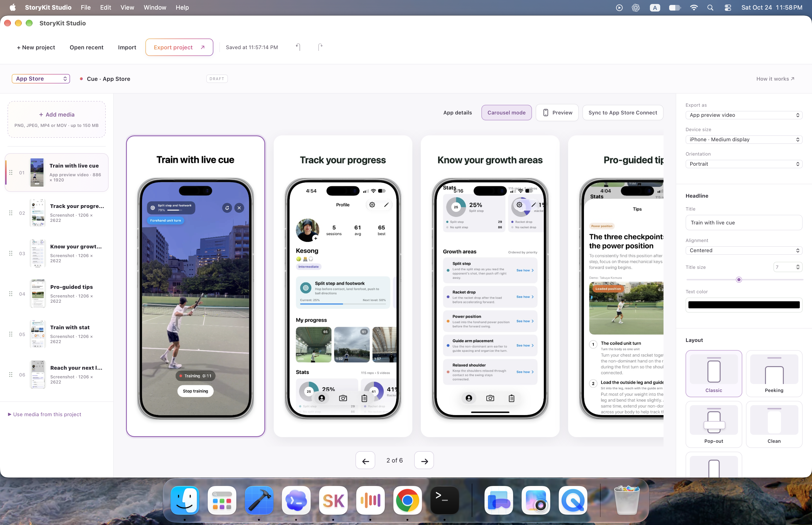The image size is (812, 525).
Task: Select the Pop-out layout option
Action: [714, 424]
